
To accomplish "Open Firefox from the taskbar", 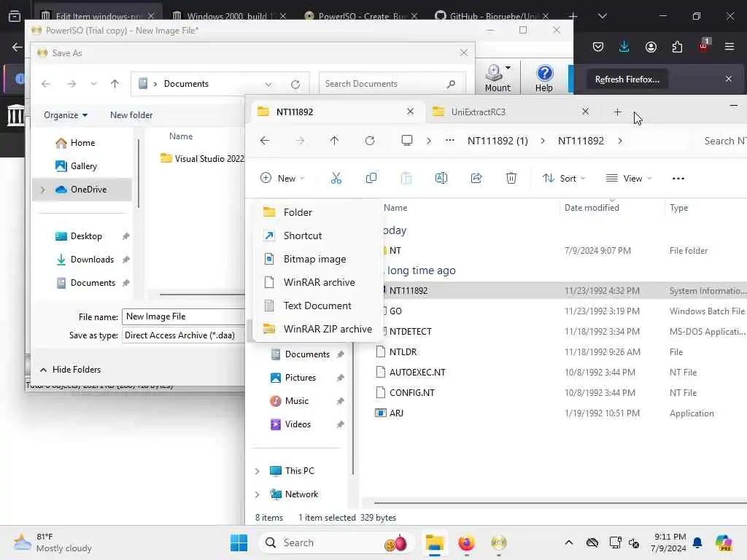I will point(466,542).
